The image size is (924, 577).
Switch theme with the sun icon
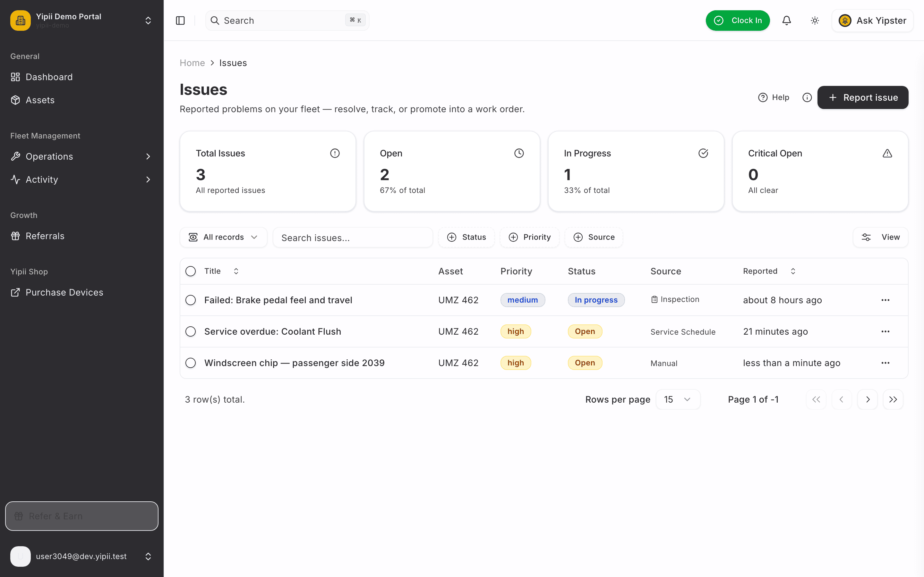point(815,21)
